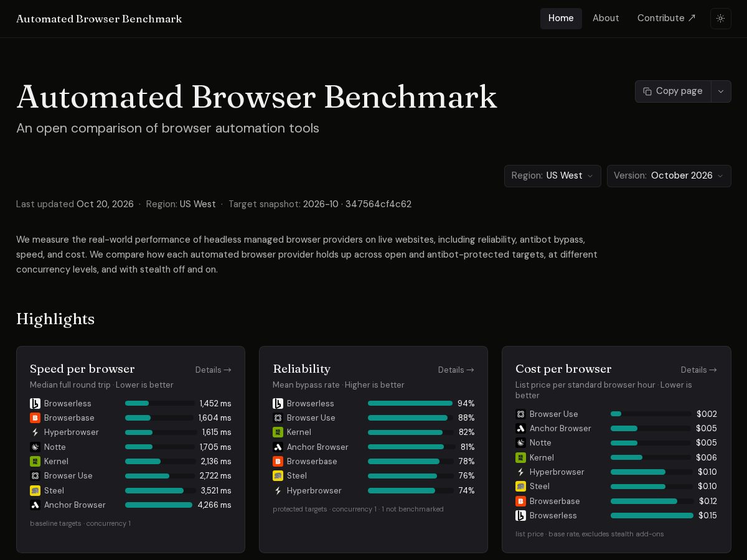
Task: Click the Browserless reliability bar at 94%
Action: (410, 403)
